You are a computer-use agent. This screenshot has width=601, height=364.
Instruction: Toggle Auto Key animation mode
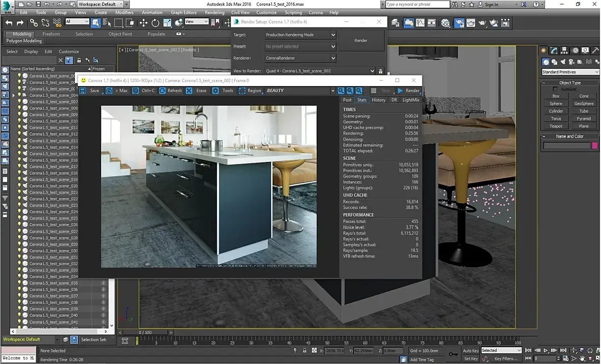(x=471, y=350)
